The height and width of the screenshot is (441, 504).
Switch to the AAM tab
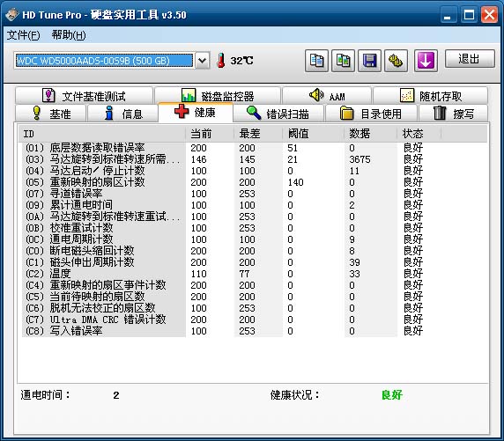click(x=327, y=96)
